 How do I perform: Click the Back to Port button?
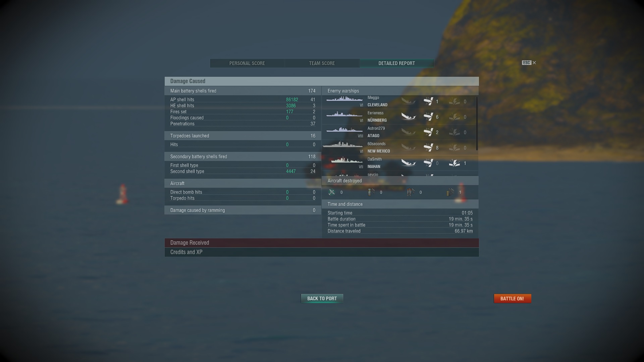pyautogui.click(x=322, y=299)
